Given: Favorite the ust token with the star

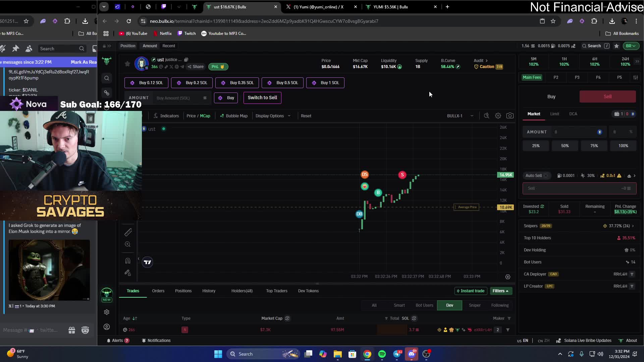Looking at the screenshot, I should (x=127, y=64).
